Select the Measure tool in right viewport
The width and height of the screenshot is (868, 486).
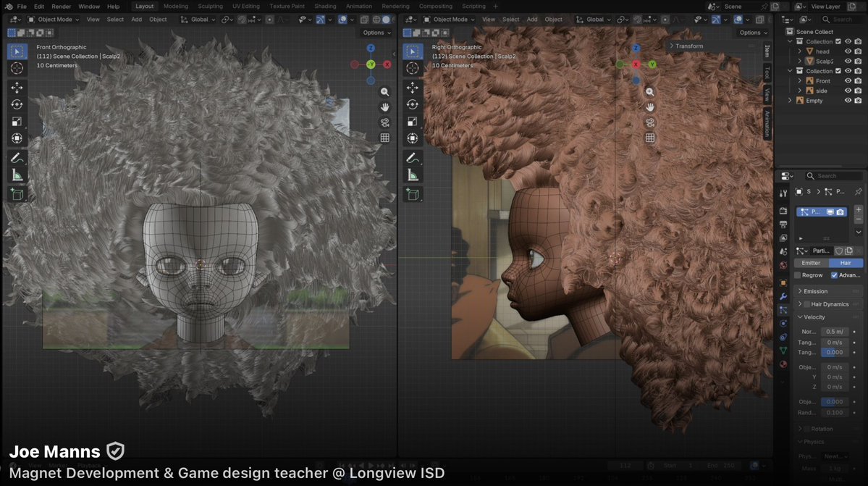pyautogui.click(x=413, y=175)
